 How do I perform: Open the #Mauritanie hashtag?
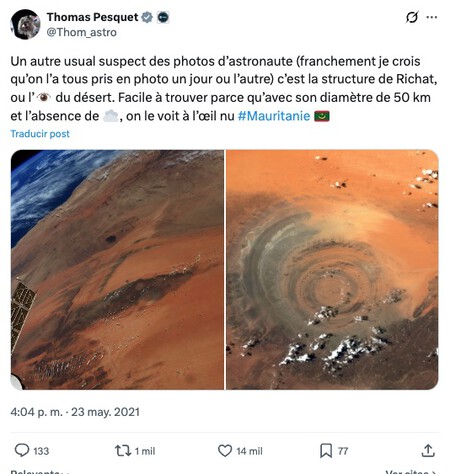tap(274, 116)
